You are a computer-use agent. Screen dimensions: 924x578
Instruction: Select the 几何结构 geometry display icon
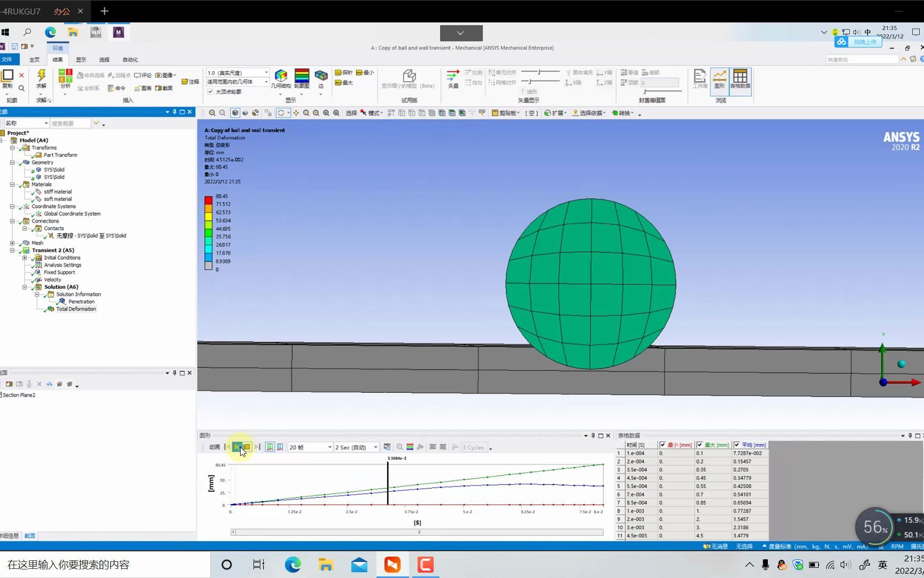(x=281, y=75)
